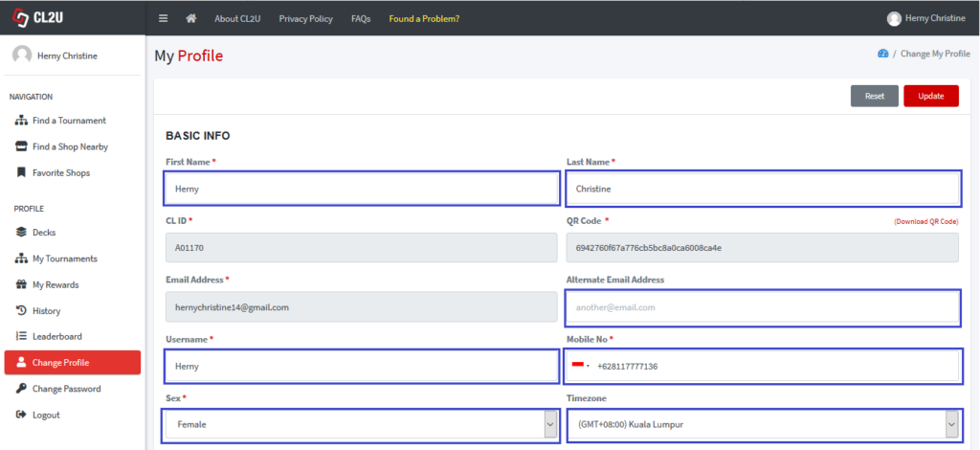Click the Find a Tournament bracket icon
Screen dimensions: 980x450
[21, 121]
